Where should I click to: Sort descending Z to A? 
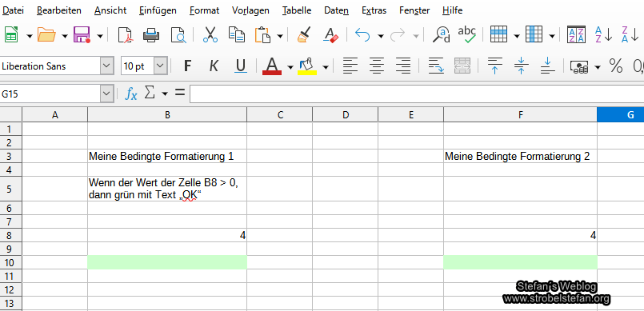click(x=630, y=35)
